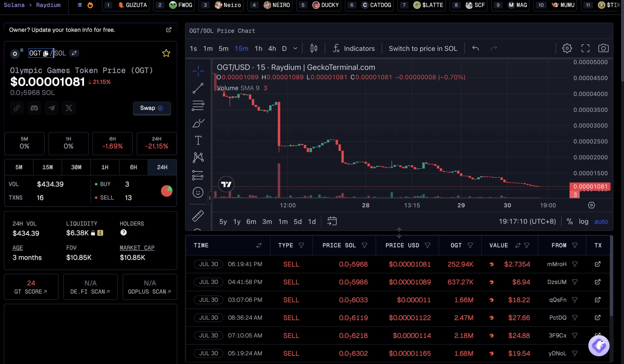Open the go-to-date calendar tool
624x364 pixels.
coord(332,221)
